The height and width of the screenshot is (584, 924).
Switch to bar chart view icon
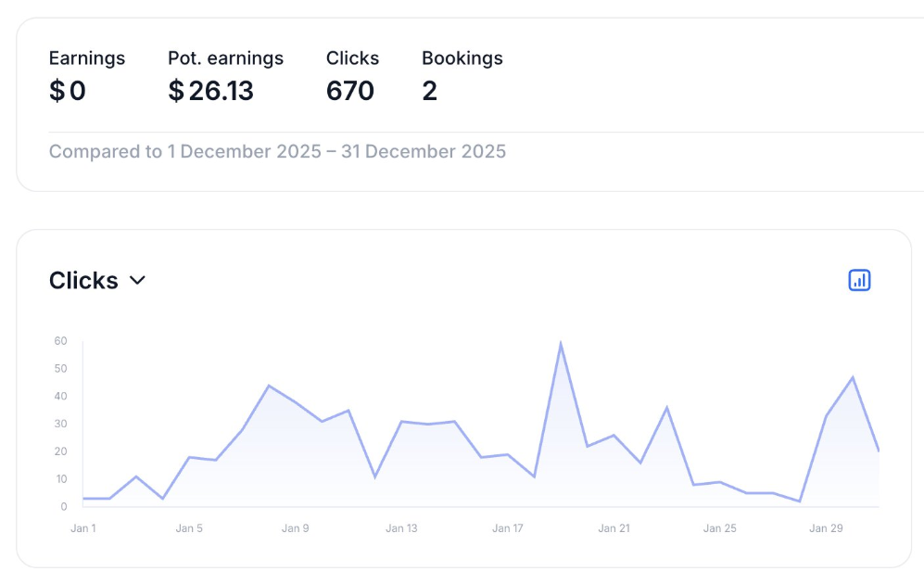[859, 280]
